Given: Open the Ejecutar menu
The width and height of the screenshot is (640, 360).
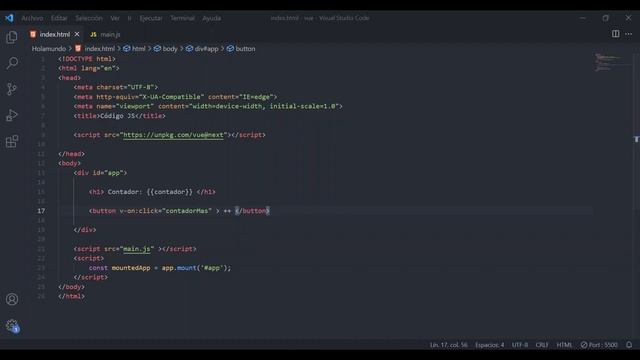Looking at the screenshot, I should tap(151, 18).
